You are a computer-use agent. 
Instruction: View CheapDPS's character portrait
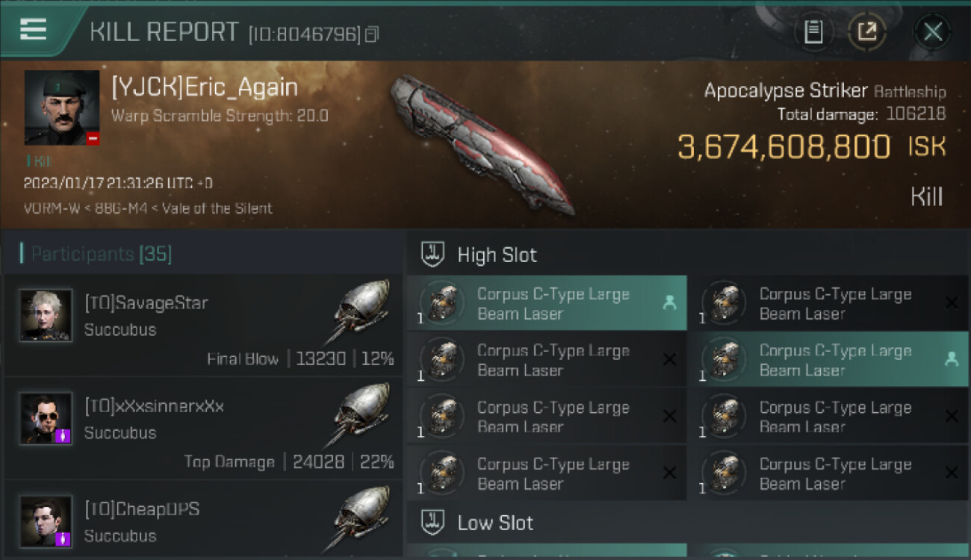click(46, 521)
